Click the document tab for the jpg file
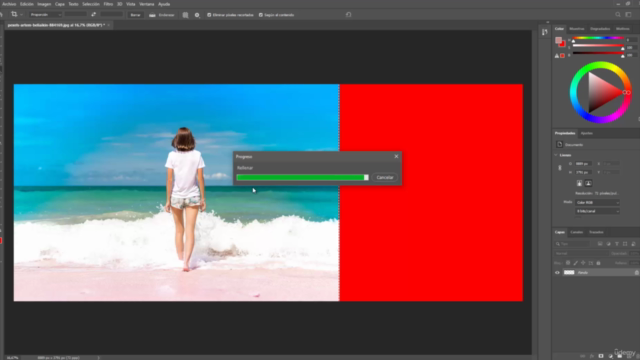This screenshot has height=360, width=640. 57,25
